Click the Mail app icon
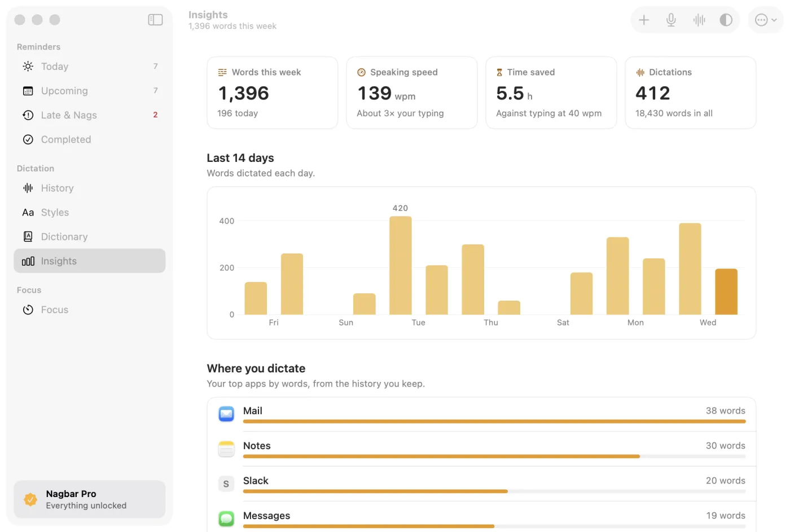The width and height of the screenshot is (790, 532). click(226, 414)
